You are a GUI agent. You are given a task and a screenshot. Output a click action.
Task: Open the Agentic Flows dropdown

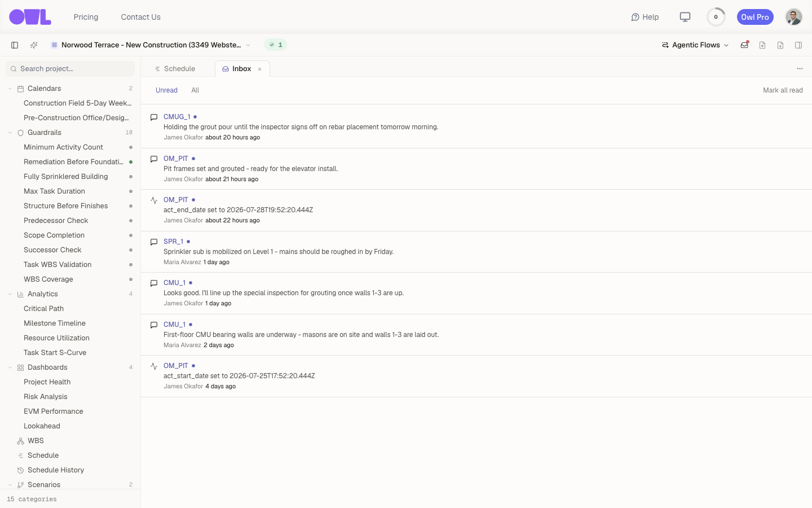pos(695,45)
